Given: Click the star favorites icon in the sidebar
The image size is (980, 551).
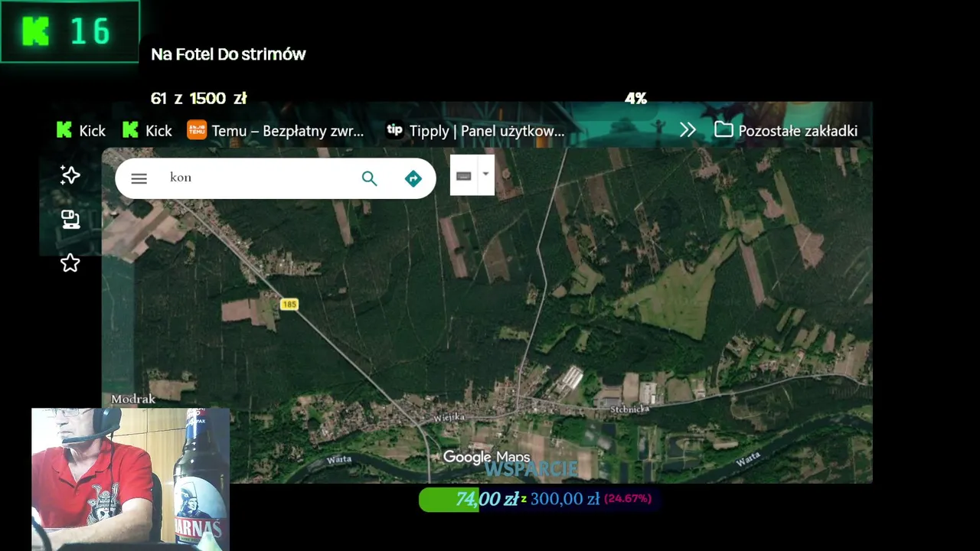Looking at the screenshot, I should tap(70, 263).
